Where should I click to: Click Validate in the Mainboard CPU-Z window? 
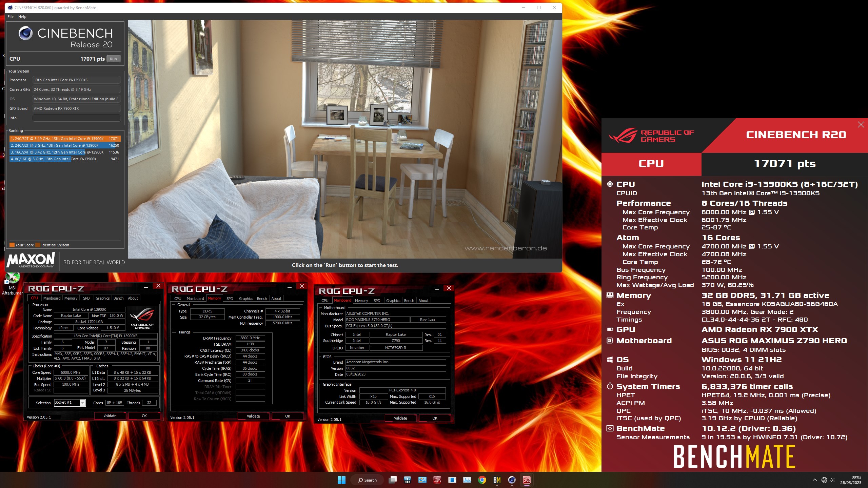pyautogui.click(x=400, y=418)
